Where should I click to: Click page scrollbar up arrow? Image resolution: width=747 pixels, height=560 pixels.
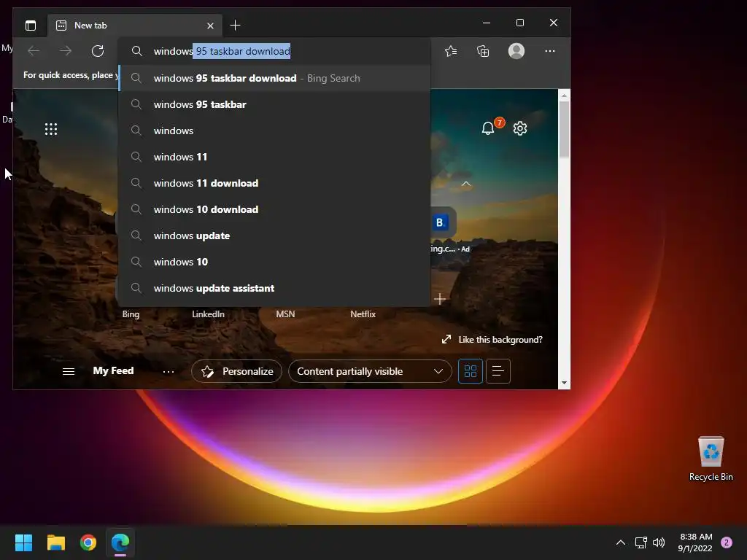[564, 96]
